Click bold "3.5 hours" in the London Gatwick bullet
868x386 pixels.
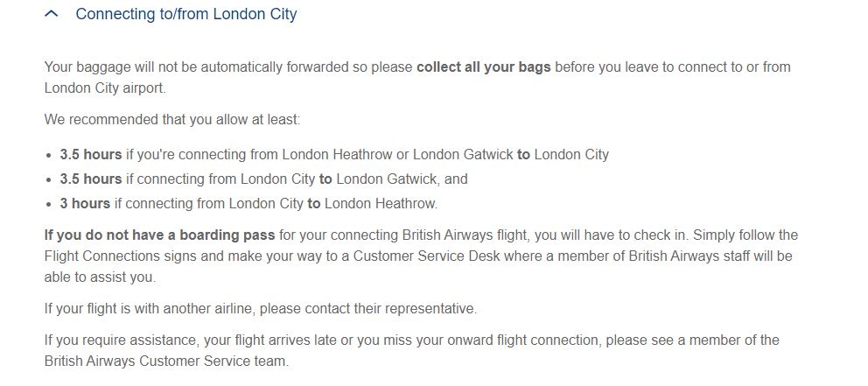coord(91,179)
